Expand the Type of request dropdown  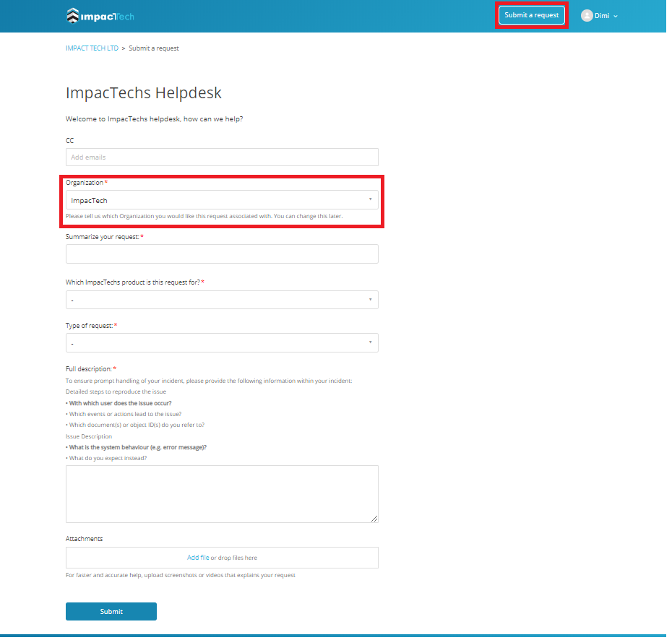tap(222, 342)
